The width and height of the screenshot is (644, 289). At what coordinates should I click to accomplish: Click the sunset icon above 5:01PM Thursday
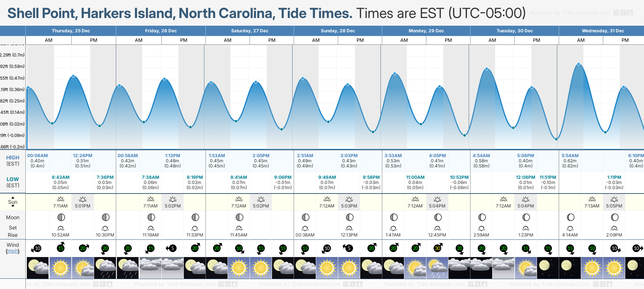83,199
